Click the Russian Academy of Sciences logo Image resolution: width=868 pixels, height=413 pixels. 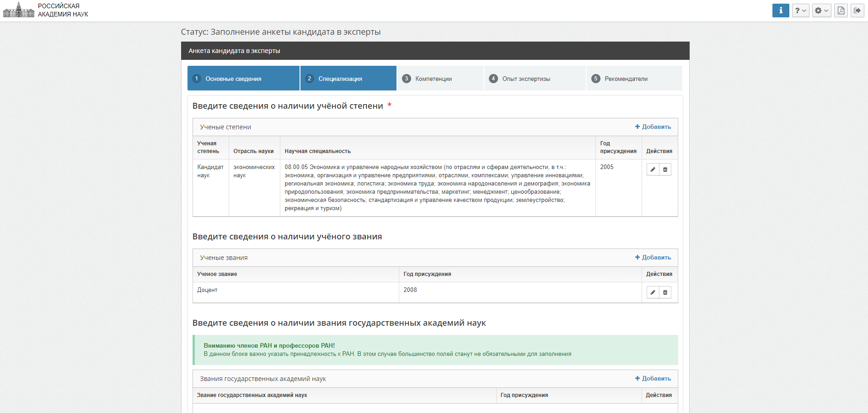[x=19, y=10]
